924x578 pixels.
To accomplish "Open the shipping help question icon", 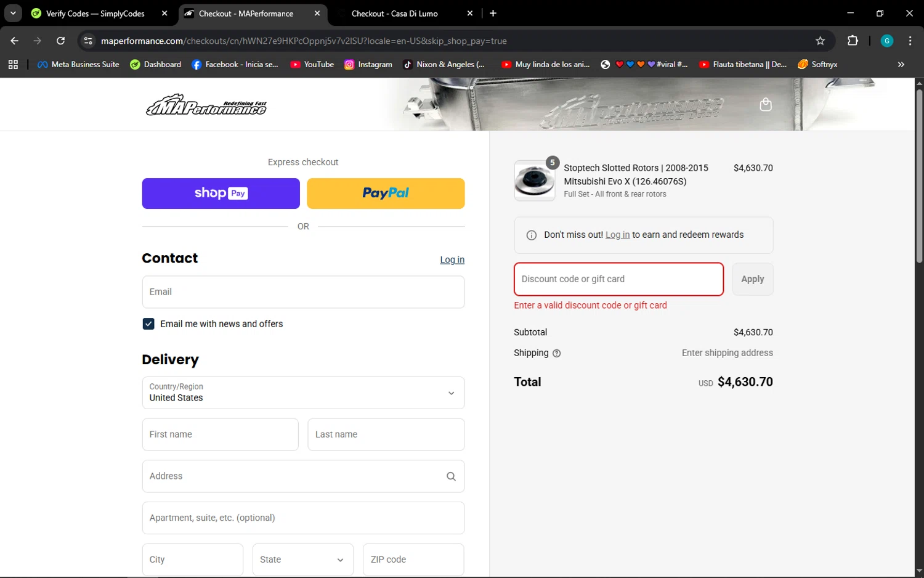I will point(557,354).
